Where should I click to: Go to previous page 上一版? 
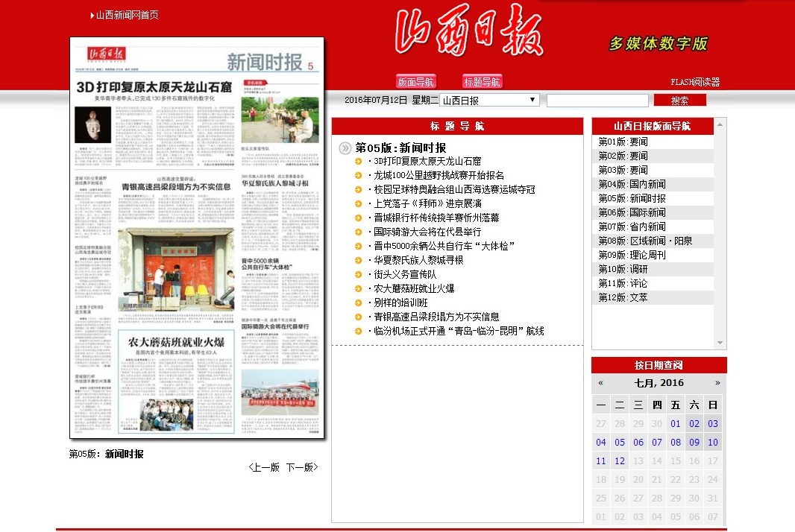click(x=264, y=467)
